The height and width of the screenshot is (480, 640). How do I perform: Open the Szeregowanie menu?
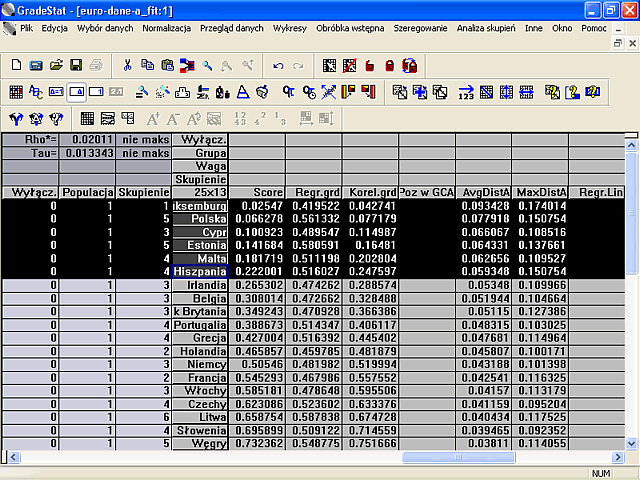click(420, 28)
